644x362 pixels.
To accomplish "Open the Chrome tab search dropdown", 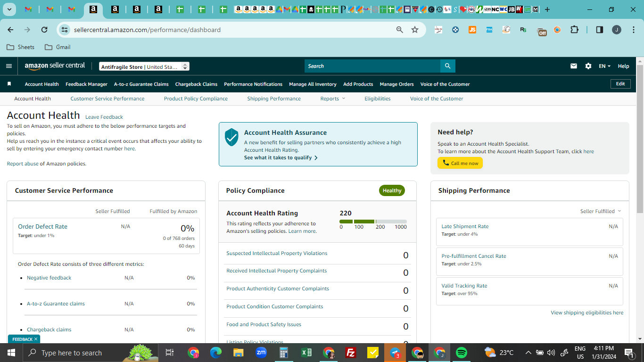I will [9, 9].
